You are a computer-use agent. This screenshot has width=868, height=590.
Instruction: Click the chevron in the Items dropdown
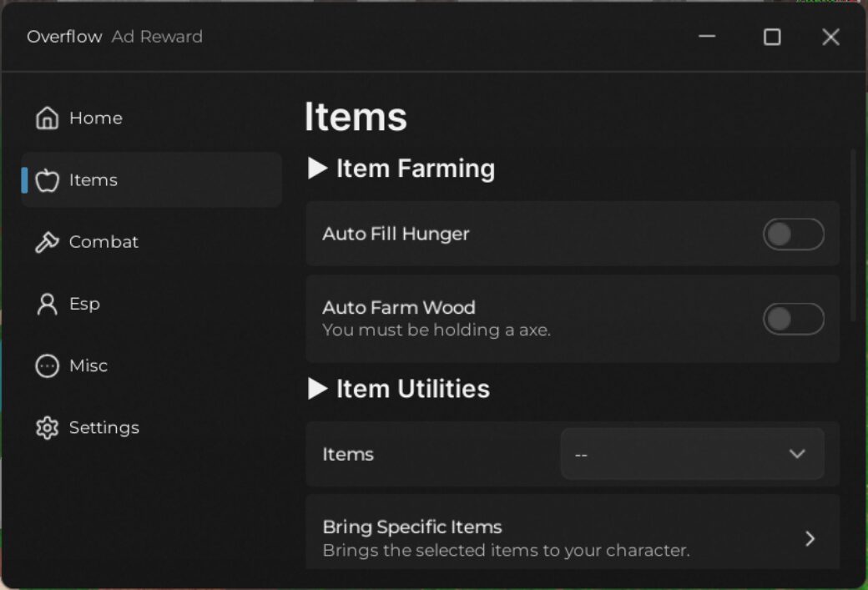pos(796,454)
